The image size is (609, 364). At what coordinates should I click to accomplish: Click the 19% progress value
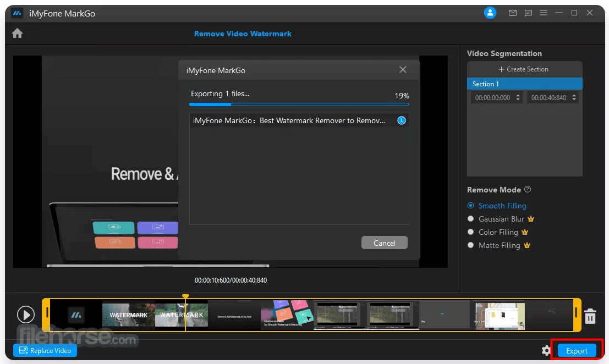[402, 96]
